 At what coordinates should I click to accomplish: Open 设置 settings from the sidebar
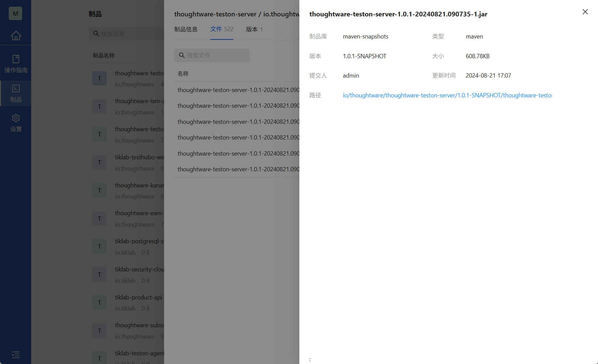point(16,123)
